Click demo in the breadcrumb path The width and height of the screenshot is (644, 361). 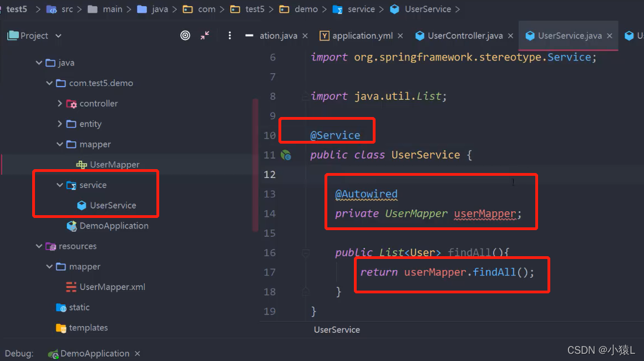[306, 9]
